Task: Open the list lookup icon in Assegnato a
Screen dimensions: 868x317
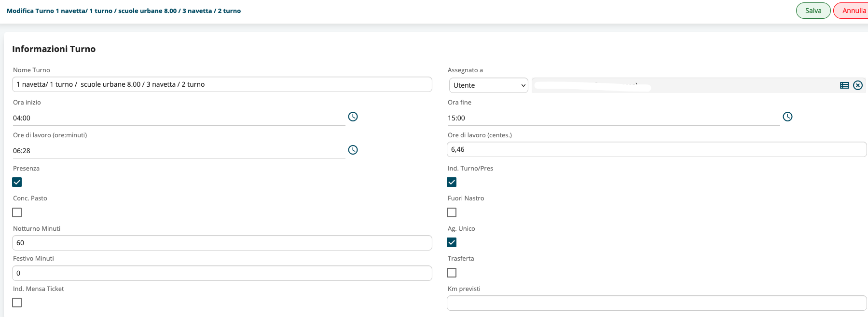Action: 844,85
